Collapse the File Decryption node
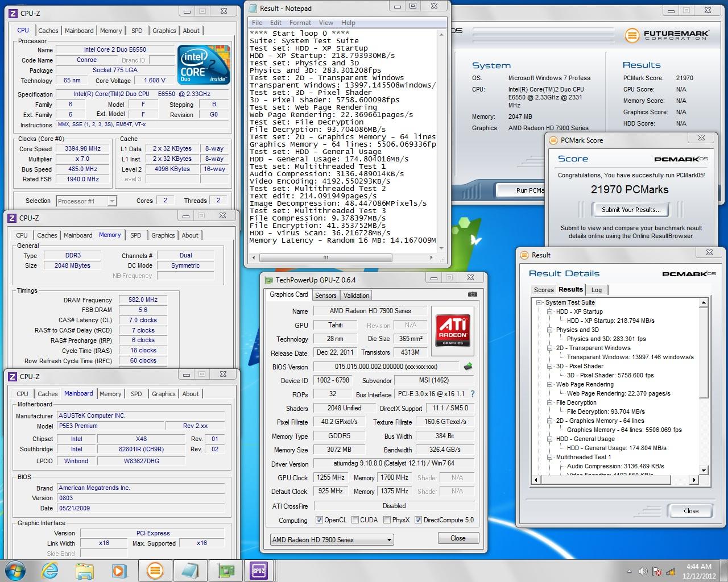728x582 pixels. tap(550, 402)
